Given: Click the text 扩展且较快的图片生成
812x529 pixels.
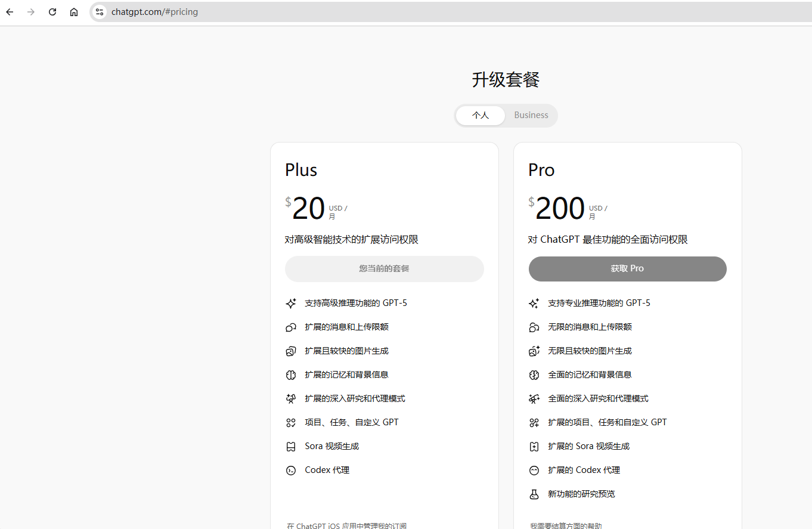Looking at the screenshot, I should pyautogui.click(x=347, y=351).
